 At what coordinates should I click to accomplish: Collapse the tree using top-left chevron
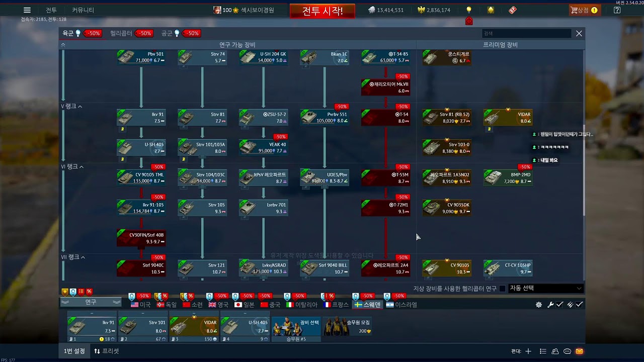63,45
